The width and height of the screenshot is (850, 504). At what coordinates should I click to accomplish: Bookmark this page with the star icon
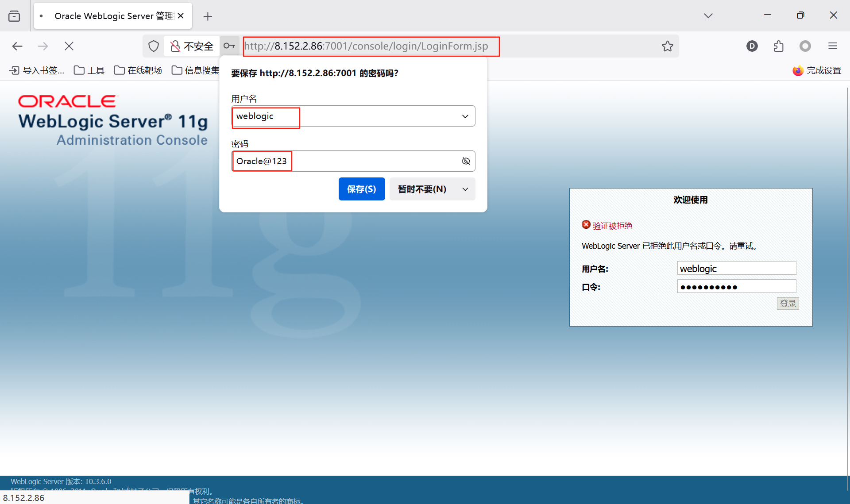tap(668, 46)
